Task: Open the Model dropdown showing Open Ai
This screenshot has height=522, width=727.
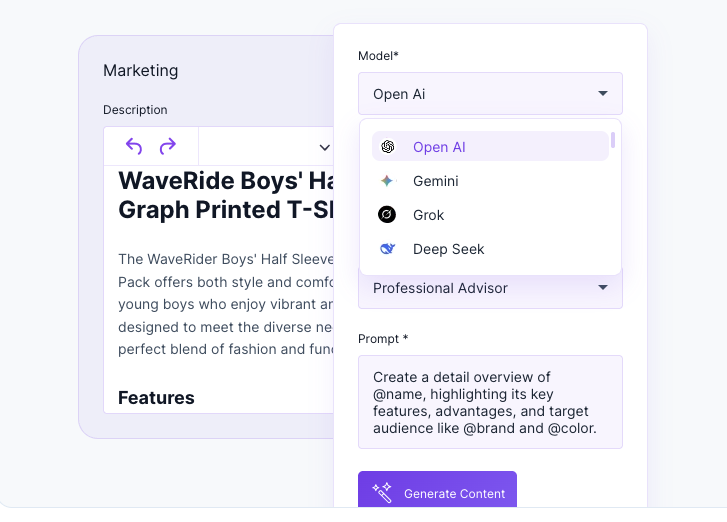Action: [490, 94]
